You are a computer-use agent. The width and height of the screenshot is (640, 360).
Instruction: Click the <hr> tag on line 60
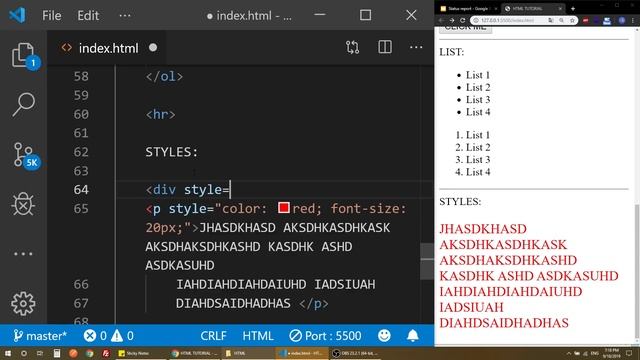[x=161, y=114]
